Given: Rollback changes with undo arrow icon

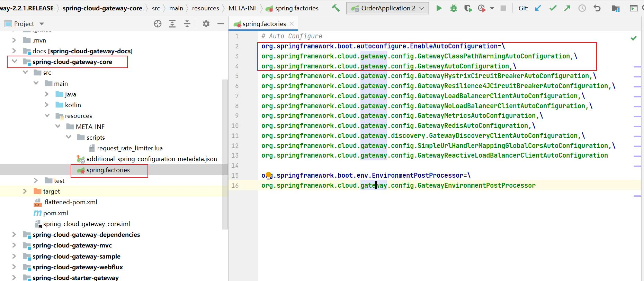Looking at the screenshot, I should (x=597, y=8).
